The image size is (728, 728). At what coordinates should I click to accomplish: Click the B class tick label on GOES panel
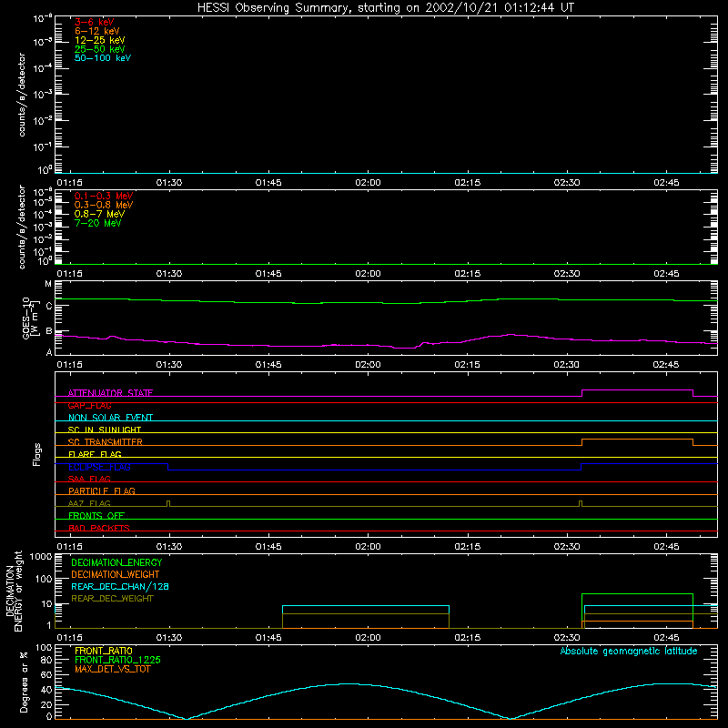tap(49, 331)
